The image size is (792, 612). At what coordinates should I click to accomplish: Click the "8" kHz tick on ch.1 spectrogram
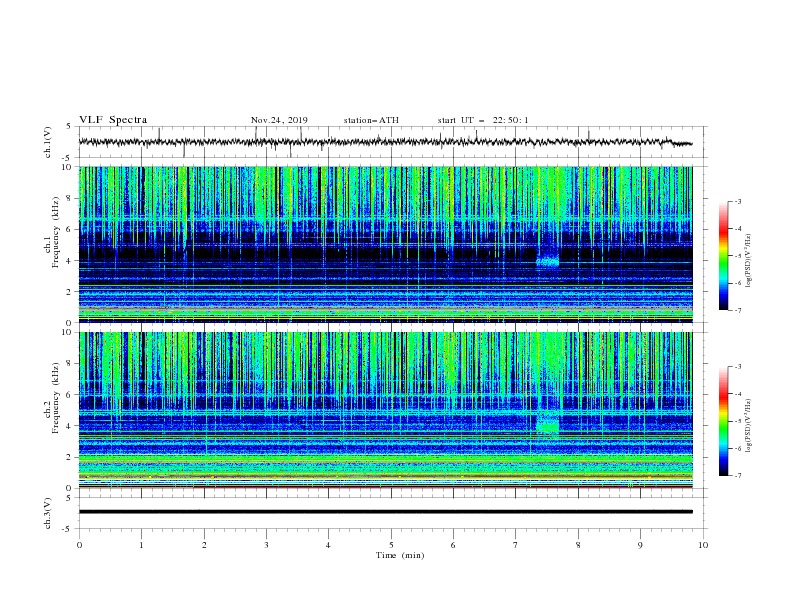coord(70,198)
